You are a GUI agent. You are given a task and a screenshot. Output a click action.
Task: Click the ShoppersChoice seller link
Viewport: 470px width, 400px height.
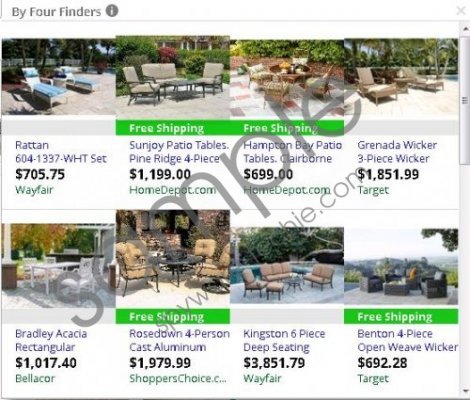pos(178,378)
